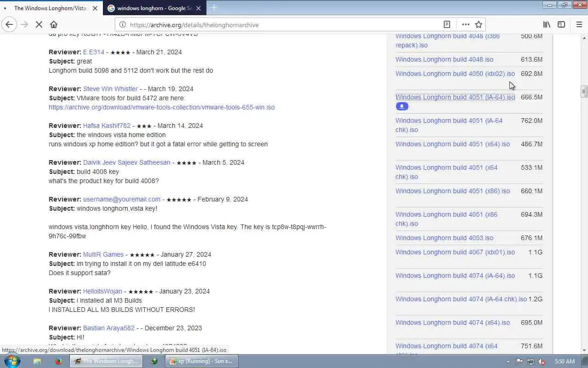Screen dimensions: 588x368
Task: Open reviewer Bastian Araya582 link
Action: point(109,328)
